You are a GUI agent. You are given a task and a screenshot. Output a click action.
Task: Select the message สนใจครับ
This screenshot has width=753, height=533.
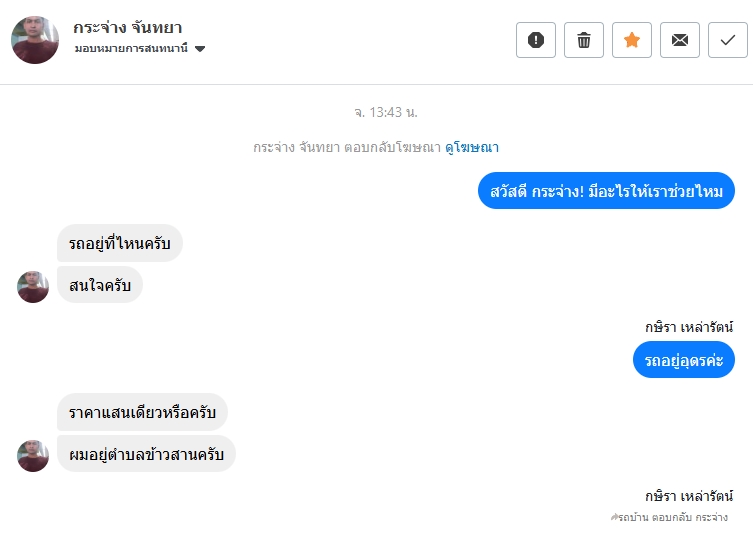tap(100, 285)
